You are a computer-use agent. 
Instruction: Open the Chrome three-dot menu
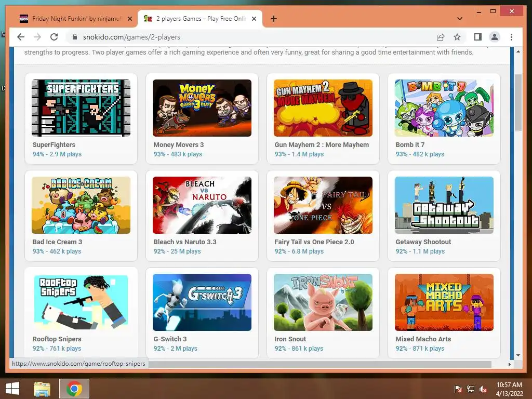click(x=511, y=37)
